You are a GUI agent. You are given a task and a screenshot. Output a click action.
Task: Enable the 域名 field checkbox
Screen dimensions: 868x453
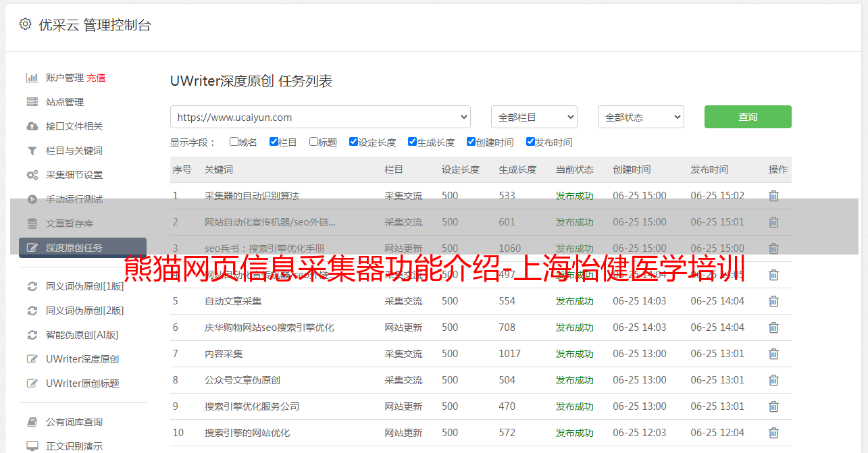pos(234,142)
